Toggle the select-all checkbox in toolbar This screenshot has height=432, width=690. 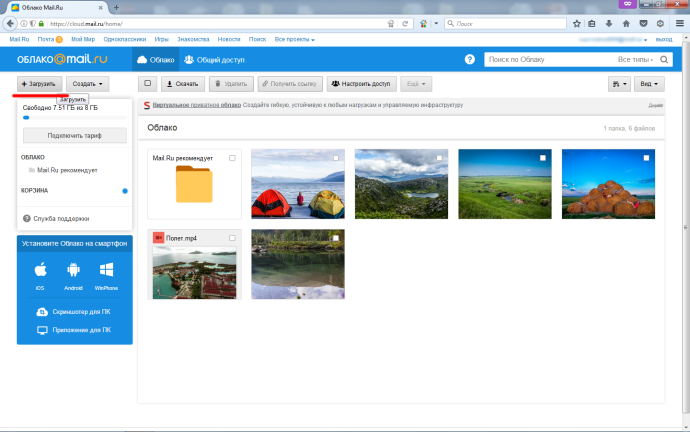(x=148, y=85)
